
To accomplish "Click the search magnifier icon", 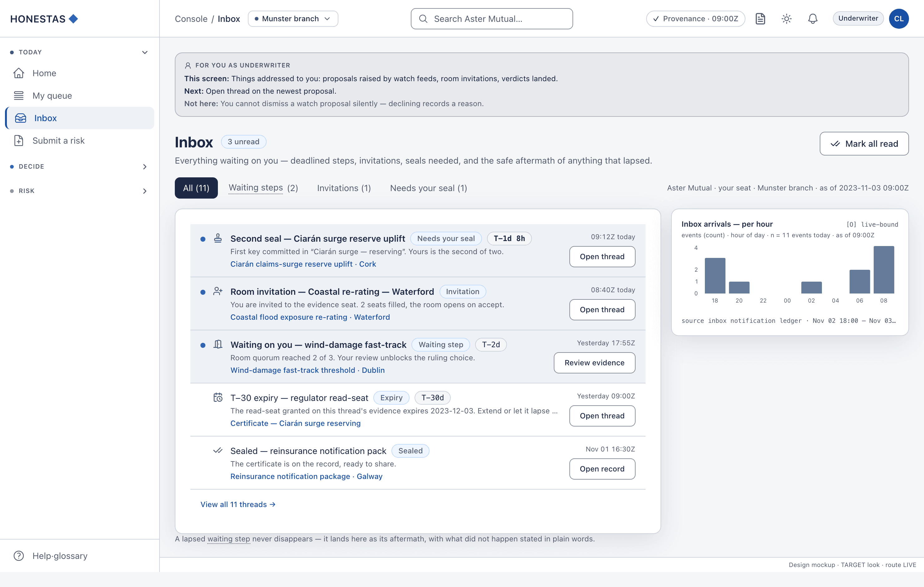I will point(423,19).
